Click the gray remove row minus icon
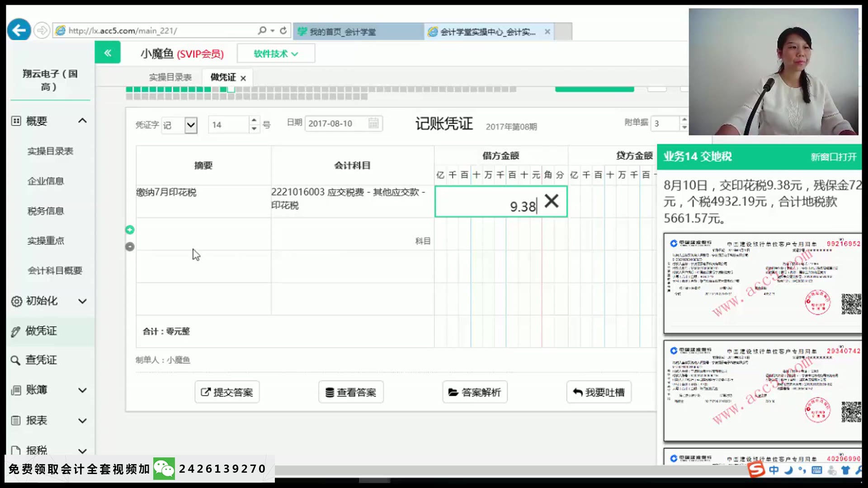This screenshot has height=488, width=868. 130,247
